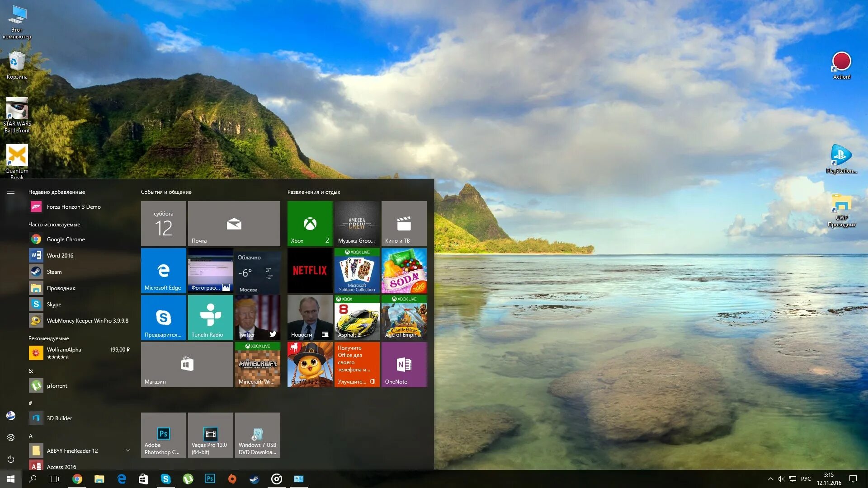Viewport: 868px width, 488px height.
Task: Open Adobe Photoshop CC tile
Action: (x=163, y=434)
